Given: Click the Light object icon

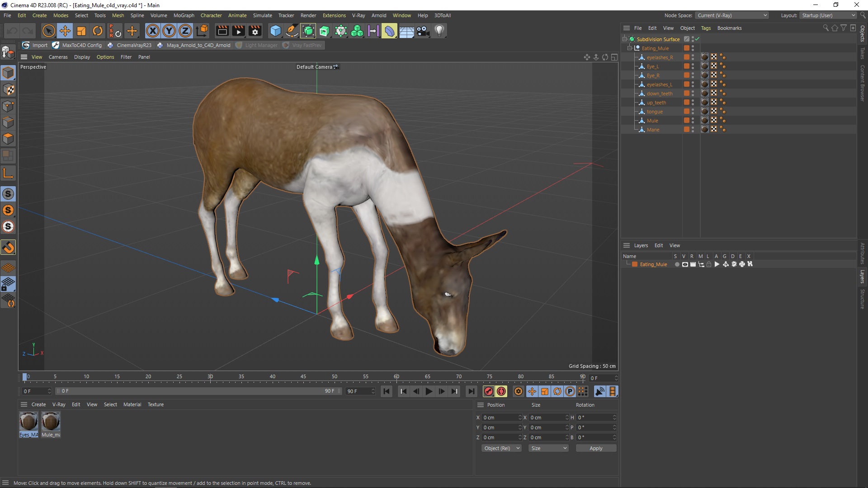Looking at the screenshot, I should (x=439, y=31).
